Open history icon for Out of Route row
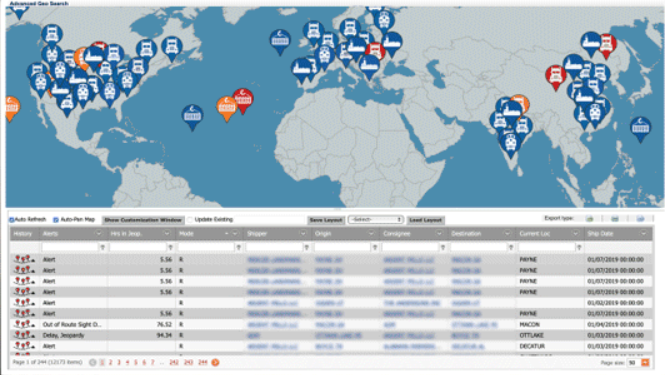 pos(24,324)
